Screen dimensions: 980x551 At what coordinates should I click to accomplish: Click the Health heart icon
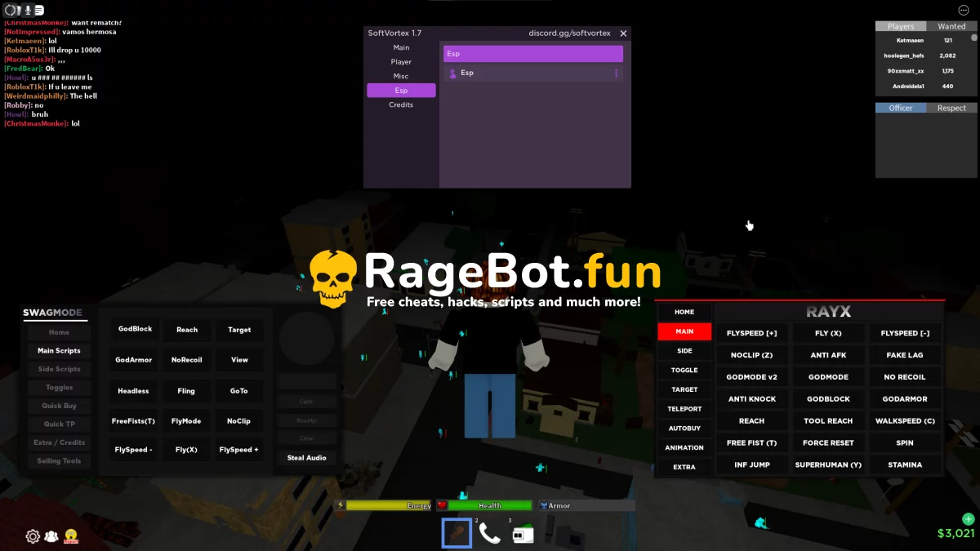(442, 505)
